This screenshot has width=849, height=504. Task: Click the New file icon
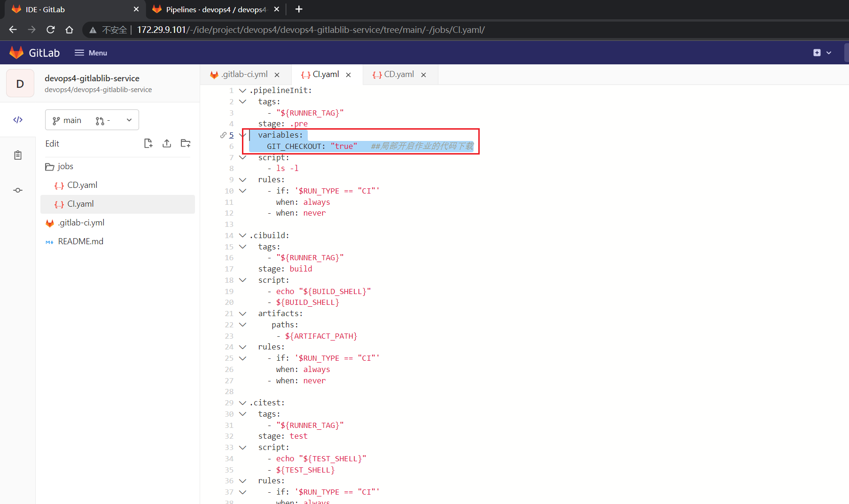148,143
